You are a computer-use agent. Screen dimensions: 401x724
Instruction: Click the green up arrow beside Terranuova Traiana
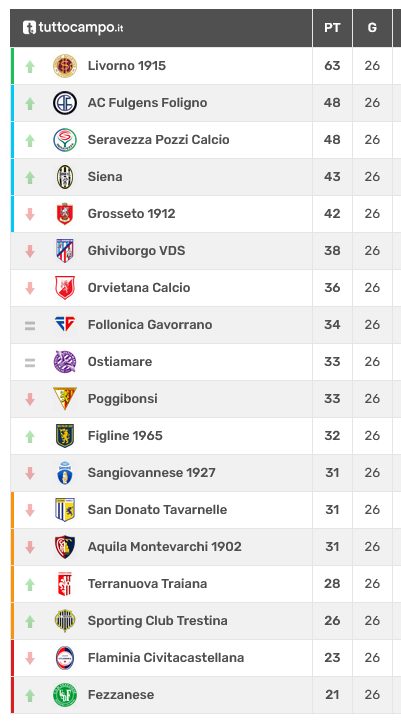pyautogui.click(x=30, y=585)
